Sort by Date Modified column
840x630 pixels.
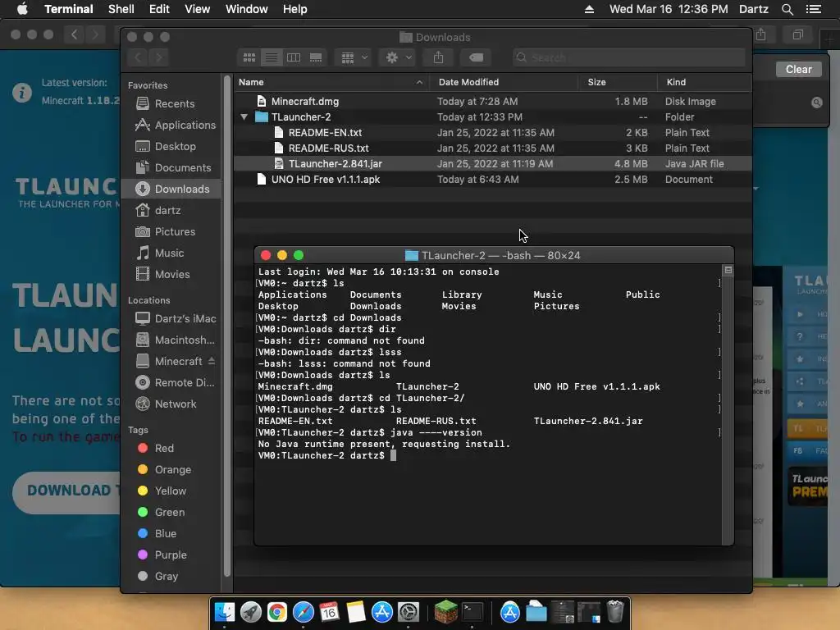(x=504, y=82)
